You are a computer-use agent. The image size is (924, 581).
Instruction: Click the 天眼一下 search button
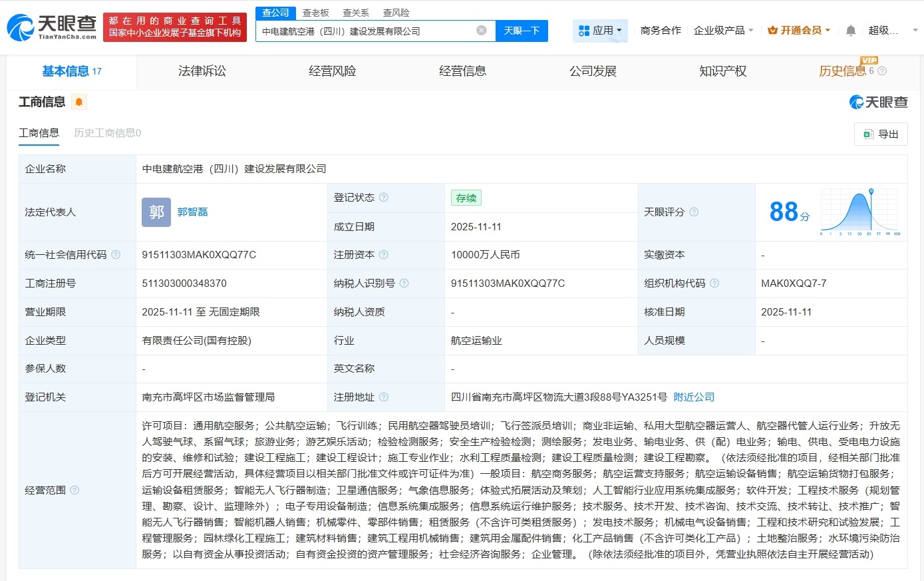(522, 31)
